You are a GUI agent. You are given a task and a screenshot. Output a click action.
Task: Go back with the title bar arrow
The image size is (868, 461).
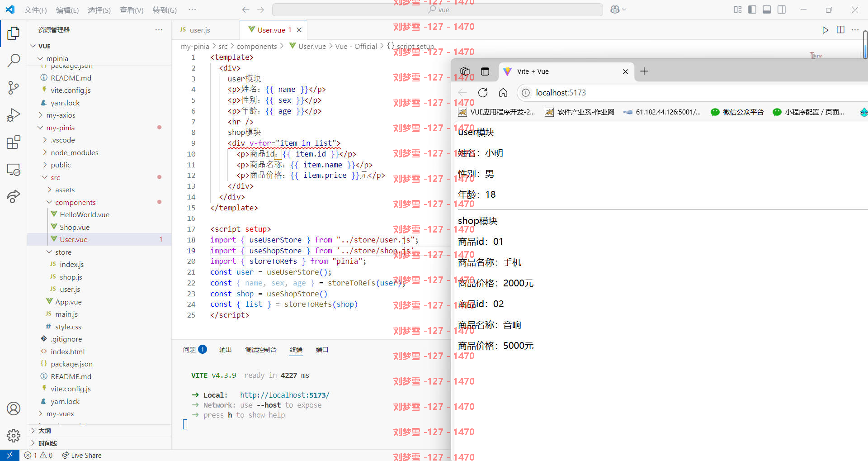coord(245,10)
